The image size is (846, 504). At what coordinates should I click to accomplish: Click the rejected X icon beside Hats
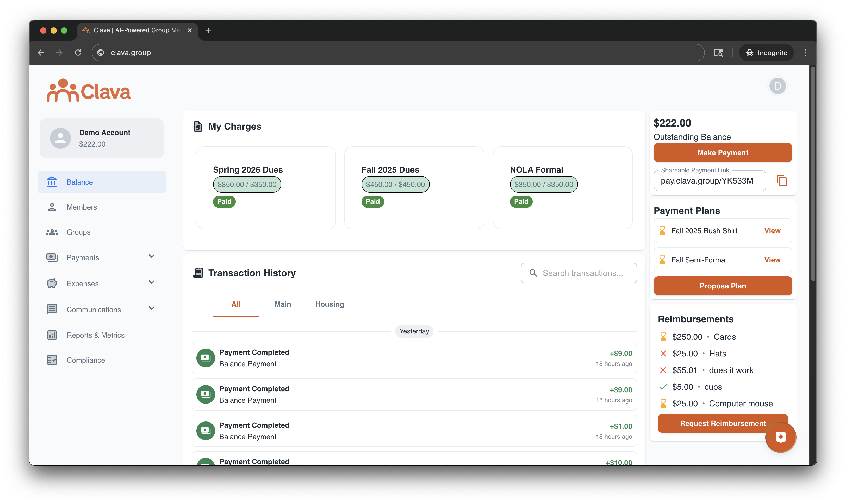(663, 354)
